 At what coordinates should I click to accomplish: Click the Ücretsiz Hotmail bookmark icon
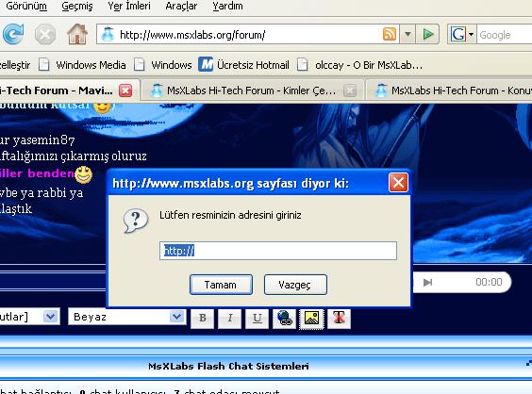(x=206, y=64)
